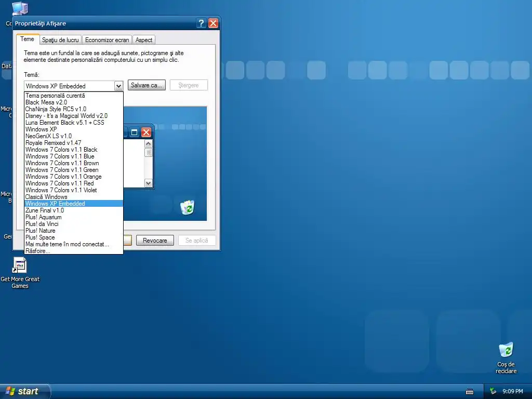
Task: Select NeoGeniX LS v1.0 theme
Action: (x=74, y=136)
